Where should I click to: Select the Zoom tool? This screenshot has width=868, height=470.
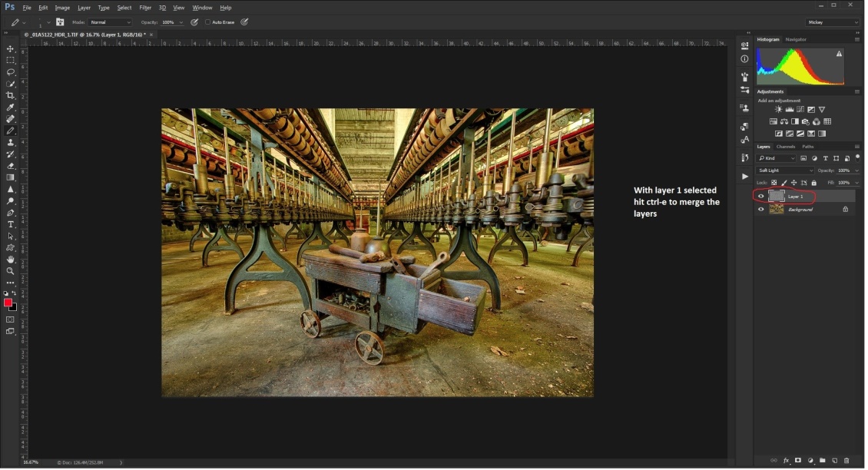[x=10, y=270]
